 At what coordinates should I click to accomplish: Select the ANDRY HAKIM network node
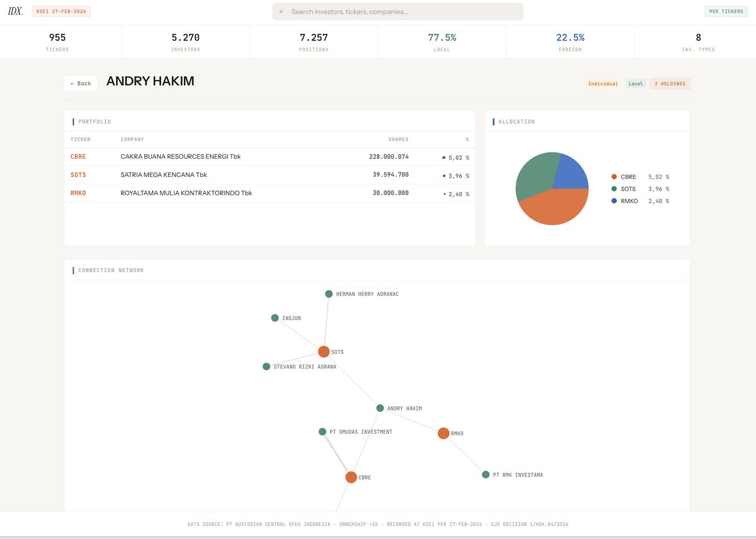380,407
